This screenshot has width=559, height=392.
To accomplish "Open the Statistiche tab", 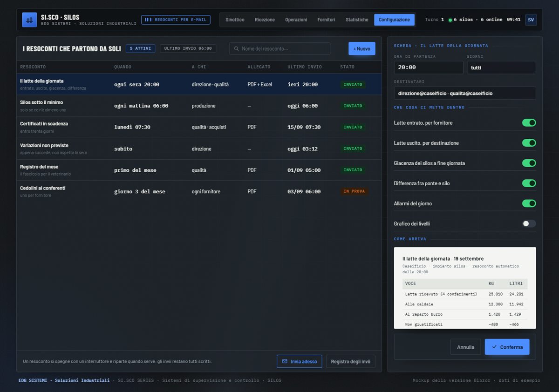I will [357, 20].
